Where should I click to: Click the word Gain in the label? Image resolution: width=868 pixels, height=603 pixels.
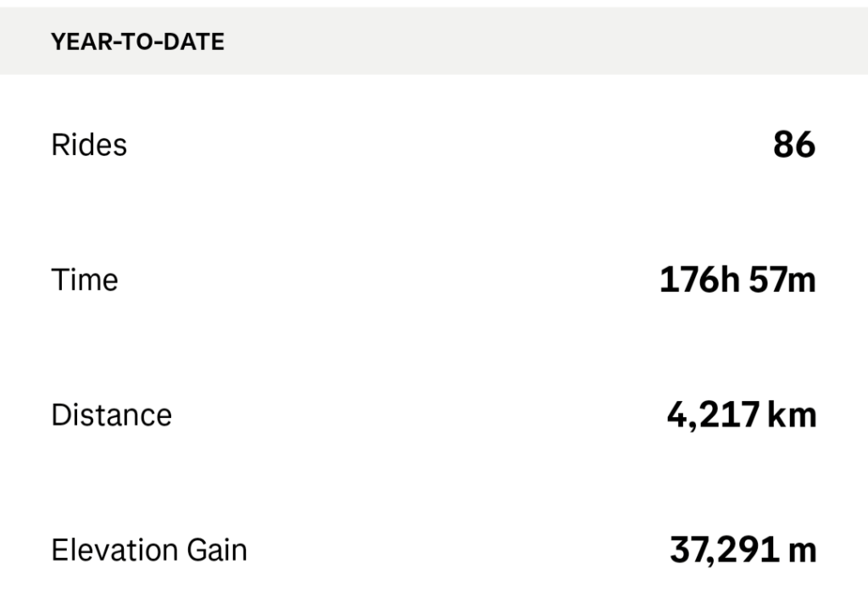215,550
